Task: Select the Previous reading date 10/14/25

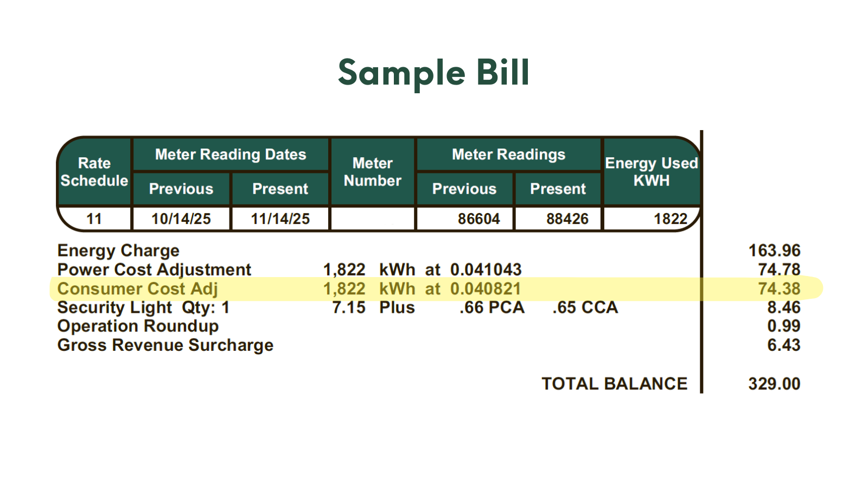Action: coord(181,219)
